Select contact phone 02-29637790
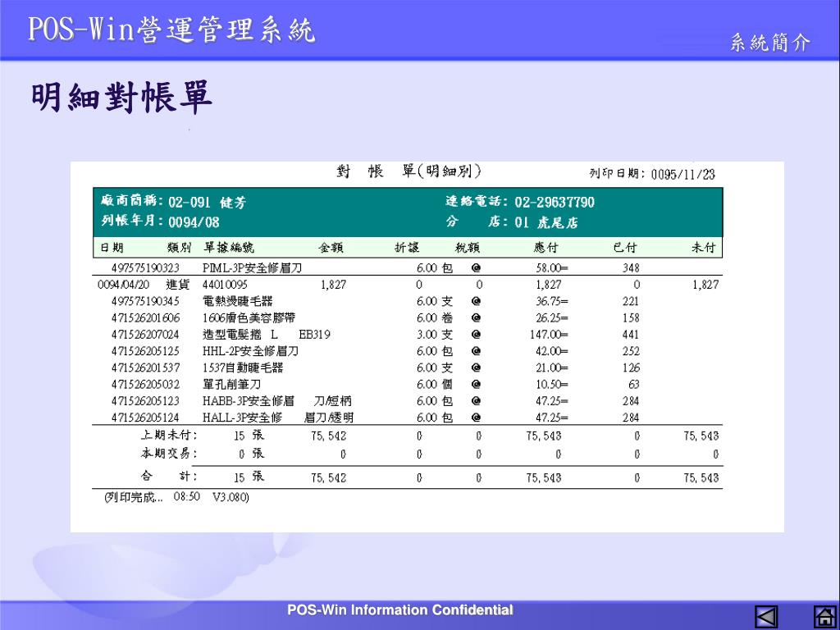 click(555, 202)
